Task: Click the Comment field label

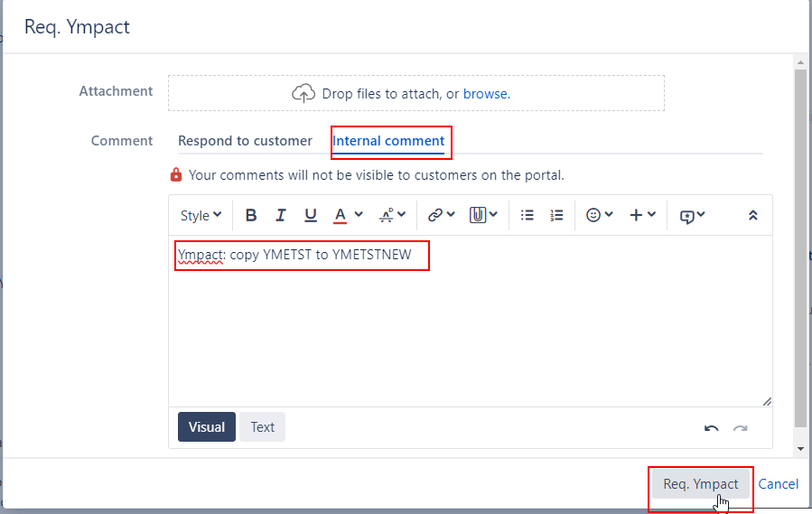Action: coord(122,141)
